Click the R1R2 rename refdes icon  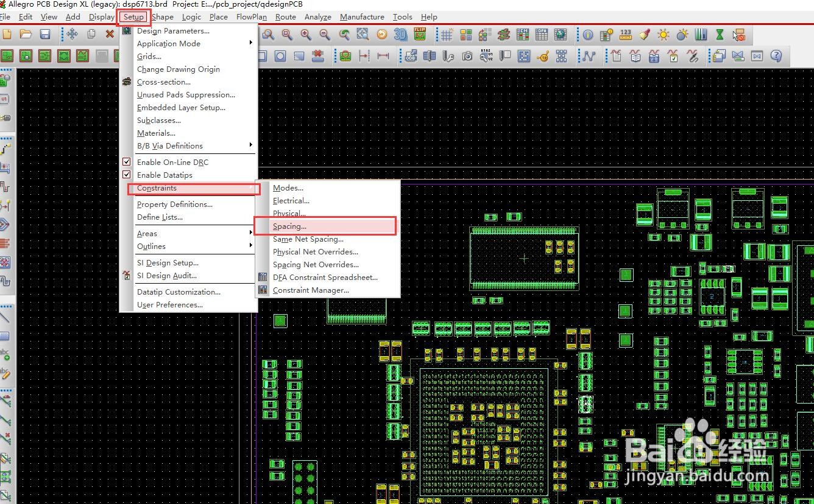(486, 57)
